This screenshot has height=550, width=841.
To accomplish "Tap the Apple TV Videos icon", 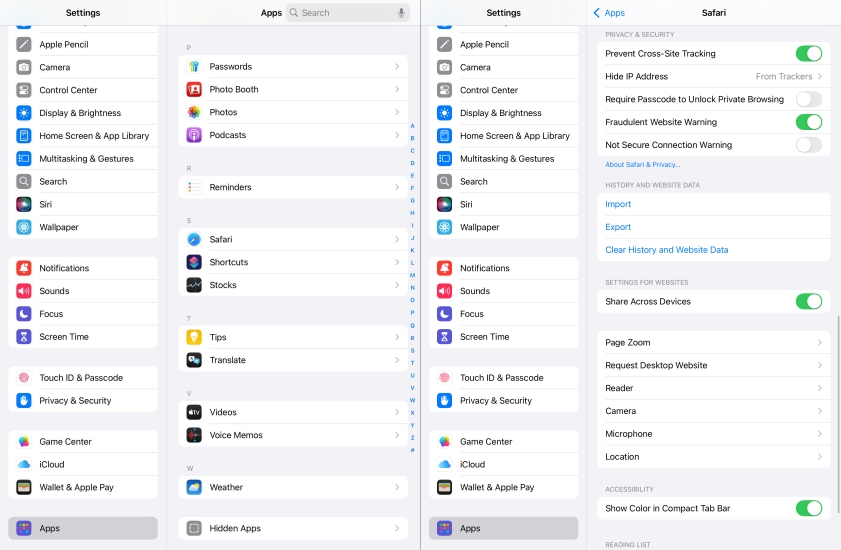I will click(194, 412).
